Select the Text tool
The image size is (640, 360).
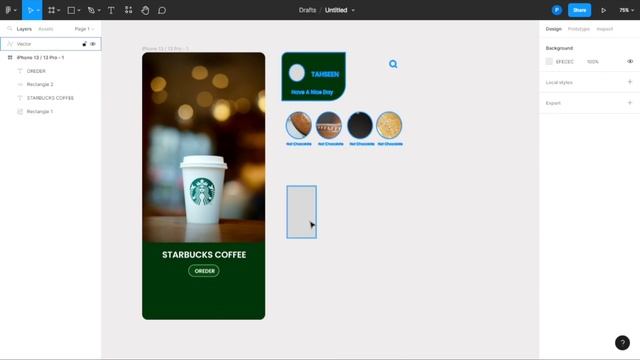pos(111,10)
